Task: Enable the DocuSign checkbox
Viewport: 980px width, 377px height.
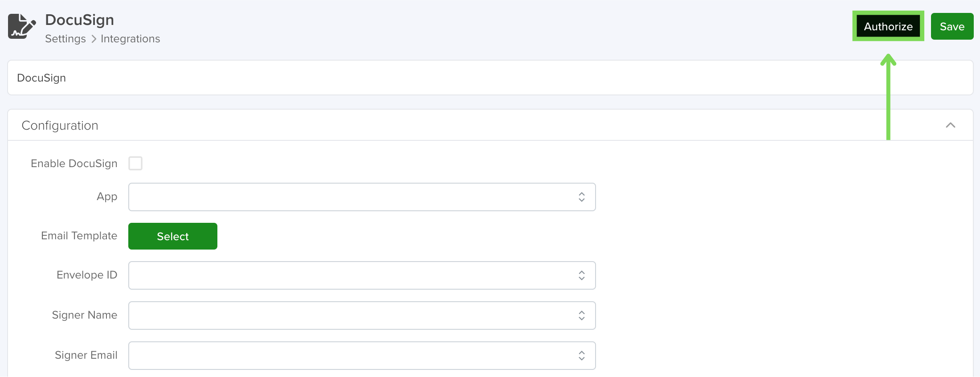Action: pyautogui.click(x=135, y=163)
